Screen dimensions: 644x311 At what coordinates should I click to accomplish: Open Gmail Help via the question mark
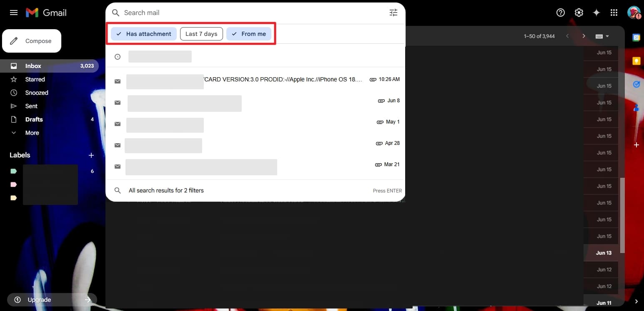560,13
